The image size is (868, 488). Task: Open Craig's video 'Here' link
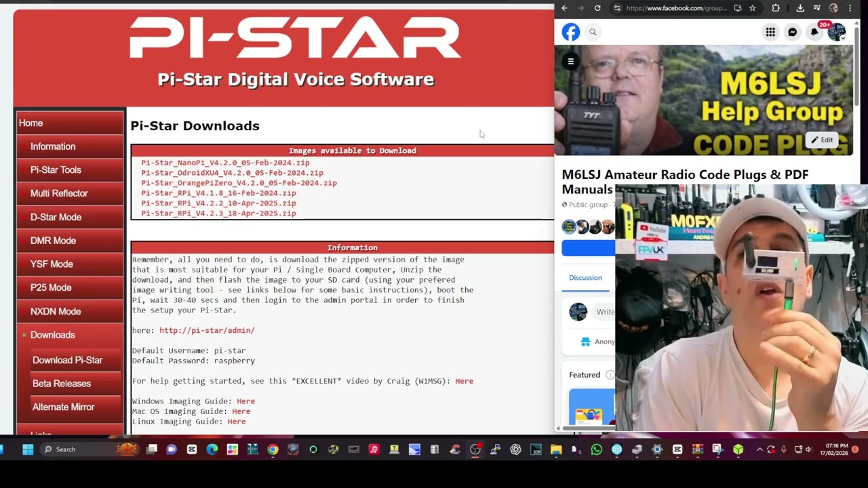pos(464,381)
